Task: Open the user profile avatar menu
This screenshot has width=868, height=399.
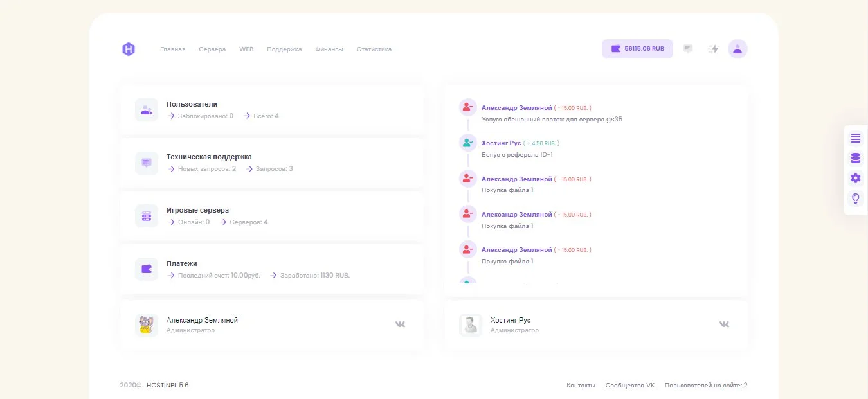Action: tap(737, 49)
